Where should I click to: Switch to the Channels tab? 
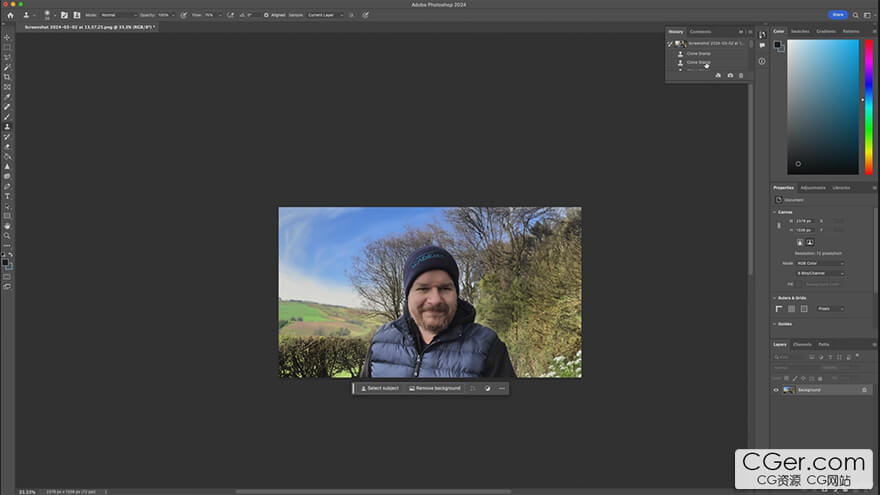802,345
